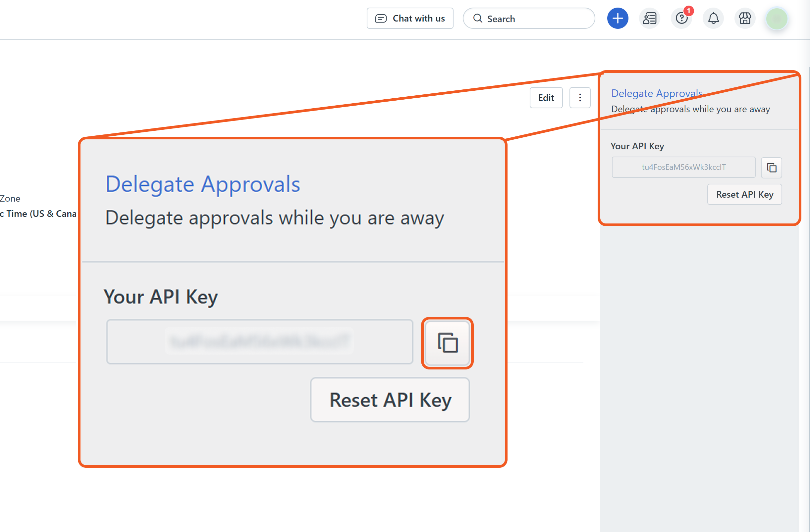Click copy icon beside small API key field

tap(771, 168)
